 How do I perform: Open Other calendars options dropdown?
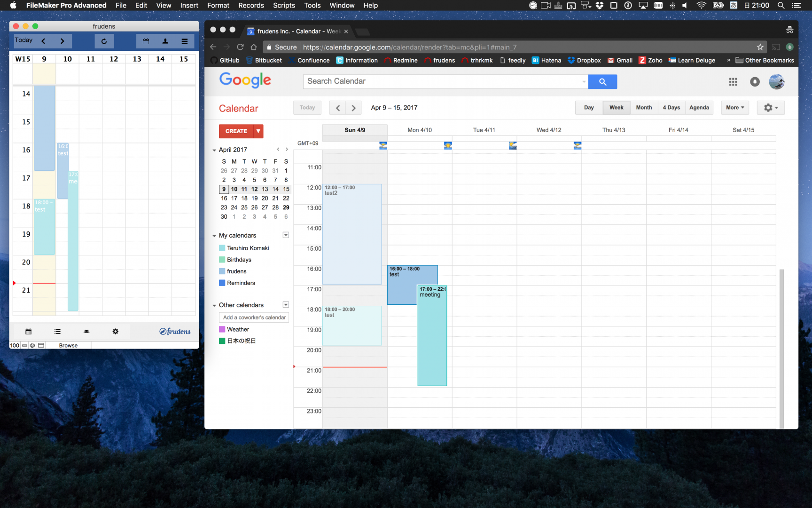tap(286, 305)
